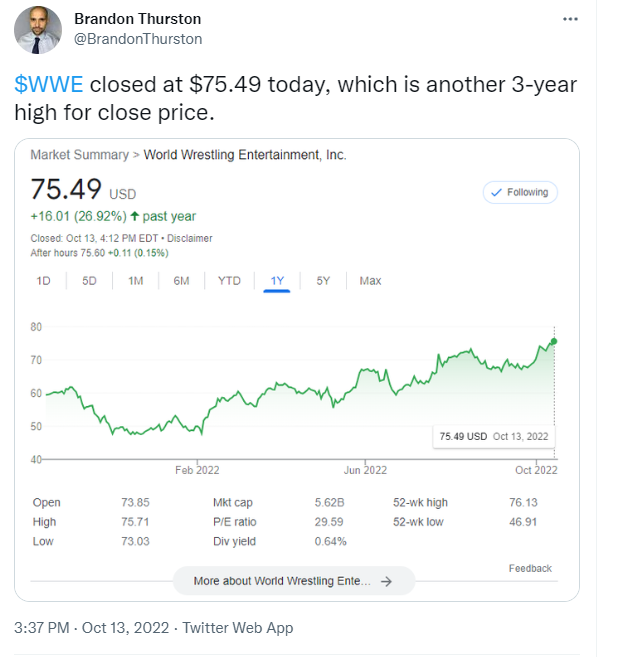Screen dimensions: 620x657
Task: Toggle the Following button on stock card
Action: [x=520, y=192]
